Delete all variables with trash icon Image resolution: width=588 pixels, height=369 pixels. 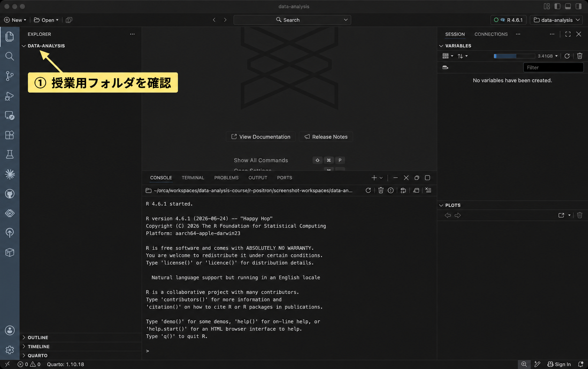580,56
